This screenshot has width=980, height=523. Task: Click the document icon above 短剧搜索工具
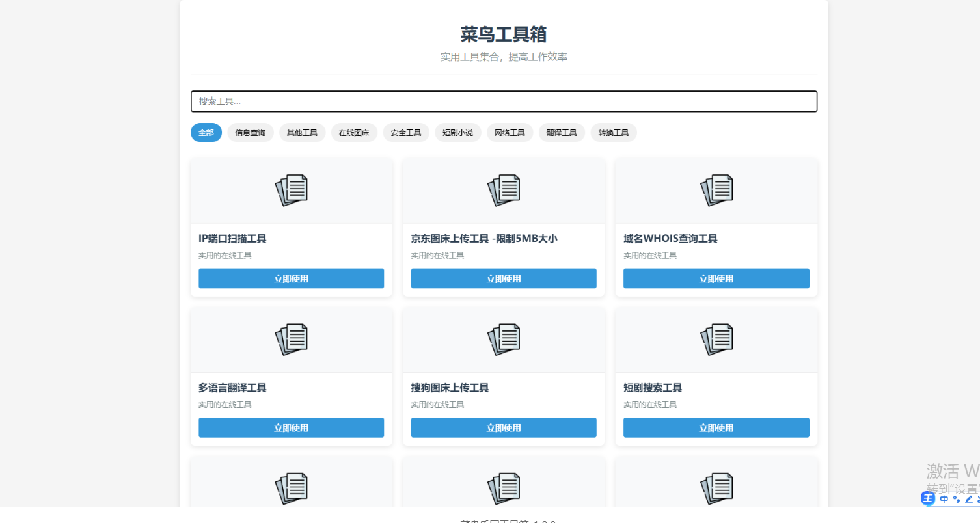(x=716, y=340)
